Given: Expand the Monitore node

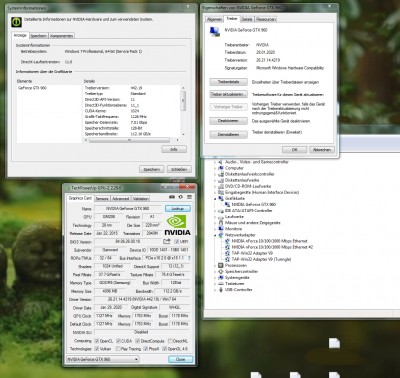Looking at the screenshot, I should point(215,229).
